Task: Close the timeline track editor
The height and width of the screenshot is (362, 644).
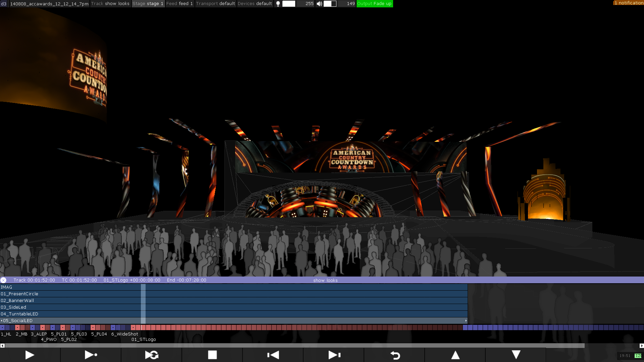Action: tap(3, 280)
